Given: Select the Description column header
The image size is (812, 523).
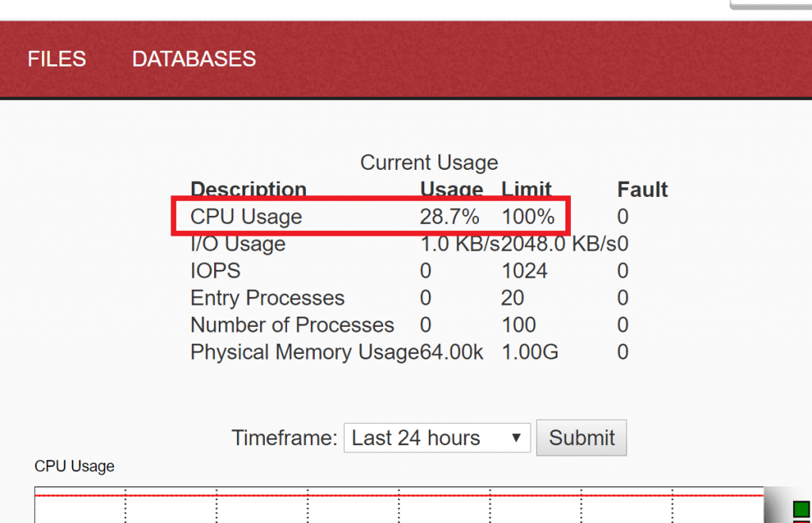Looking at the screenshot, I should pos(248,189).
